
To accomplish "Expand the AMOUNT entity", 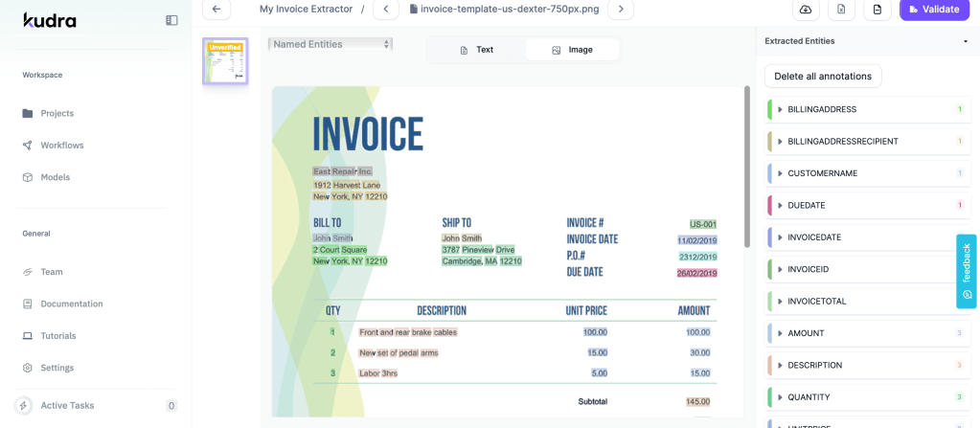I will pyautogui.click(x=780, y=333).
